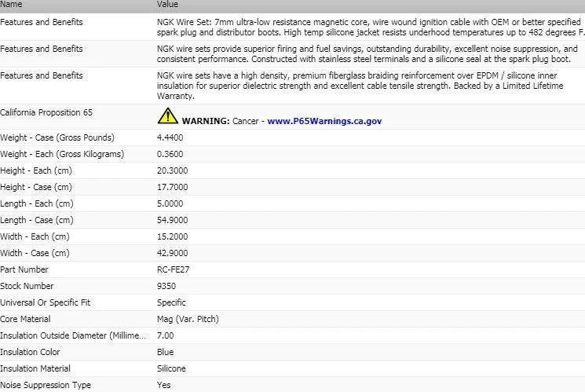Click the Height - Each (cm) label
The width and height of the screenshot is (585, 392).
point(36,170)
